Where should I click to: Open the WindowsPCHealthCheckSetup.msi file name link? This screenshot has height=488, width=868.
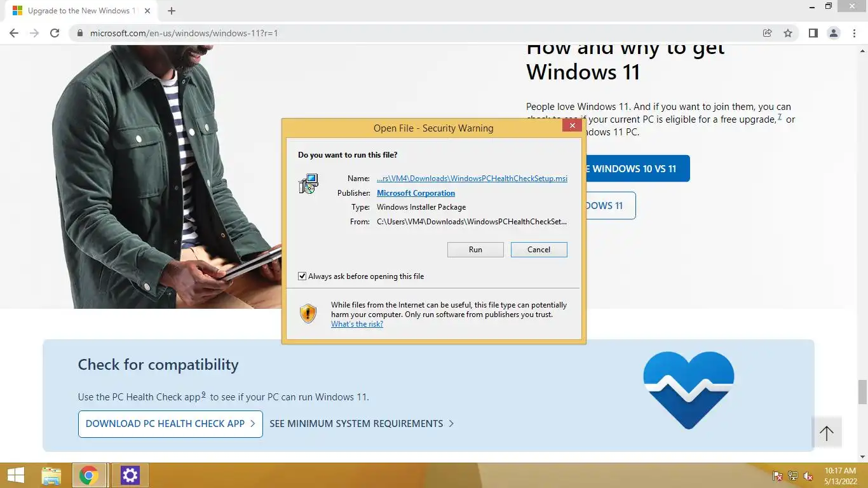click(472, 179)
